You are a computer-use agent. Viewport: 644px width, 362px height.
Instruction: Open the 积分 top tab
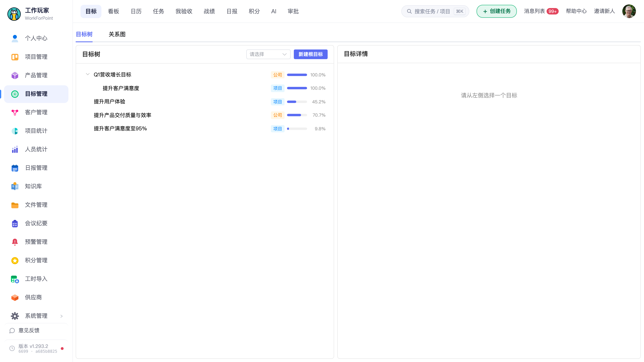tap(254, 11)
